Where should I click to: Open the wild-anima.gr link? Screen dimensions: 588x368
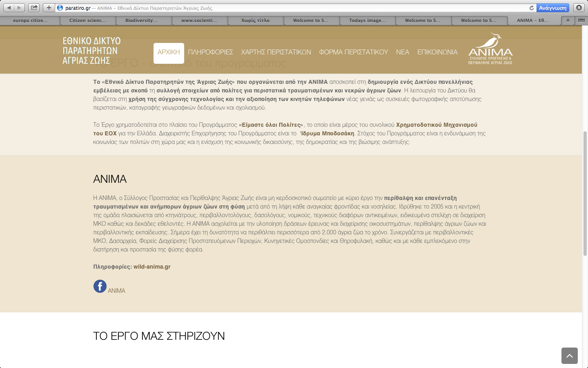tap(152, 267)
